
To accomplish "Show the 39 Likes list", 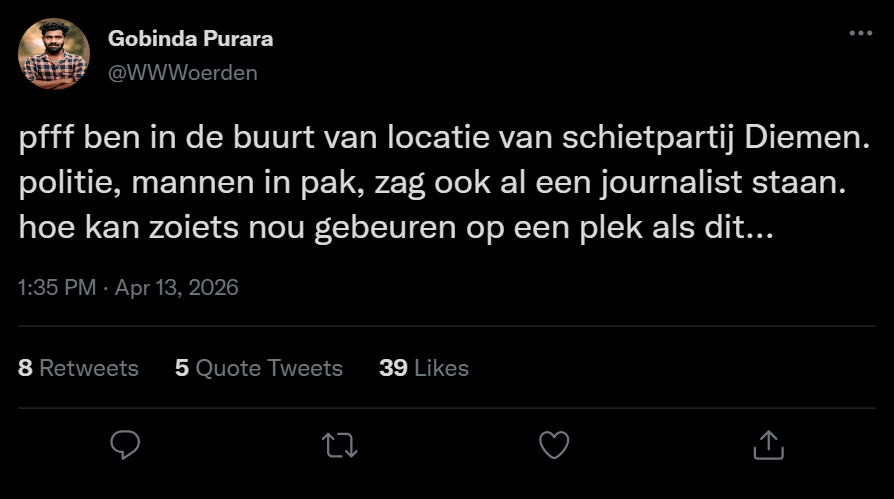I will coord(424,368).
